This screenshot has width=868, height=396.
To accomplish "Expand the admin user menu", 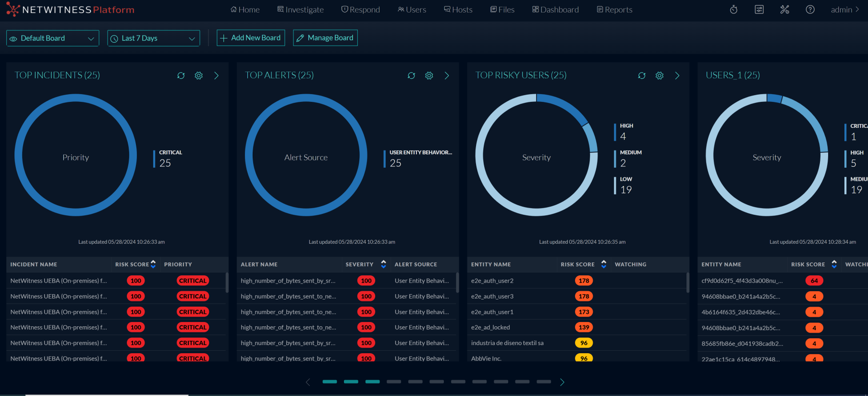I will coord(845,10).
